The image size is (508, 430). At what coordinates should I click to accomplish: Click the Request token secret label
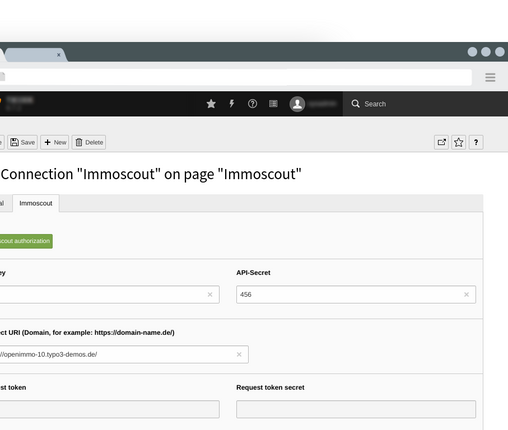(x=270, y=387)
